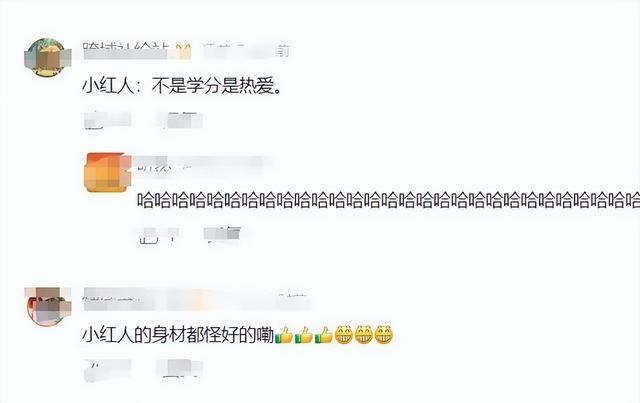Open the orange pixelated reply avatar
This screenshot has height=403, width=640.
[108, 173]
